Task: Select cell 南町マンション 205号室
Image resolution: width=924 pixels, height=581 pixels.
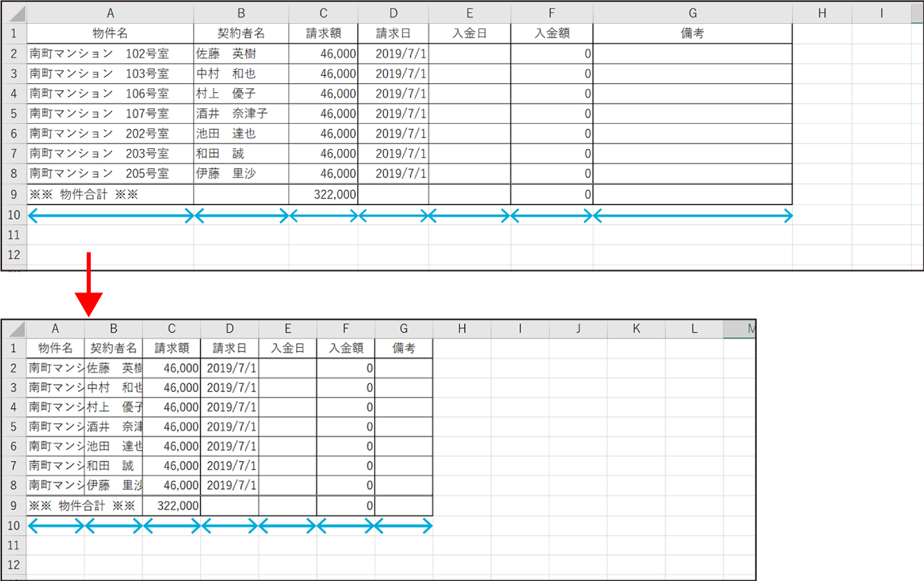Action: [x=110, y=173]
